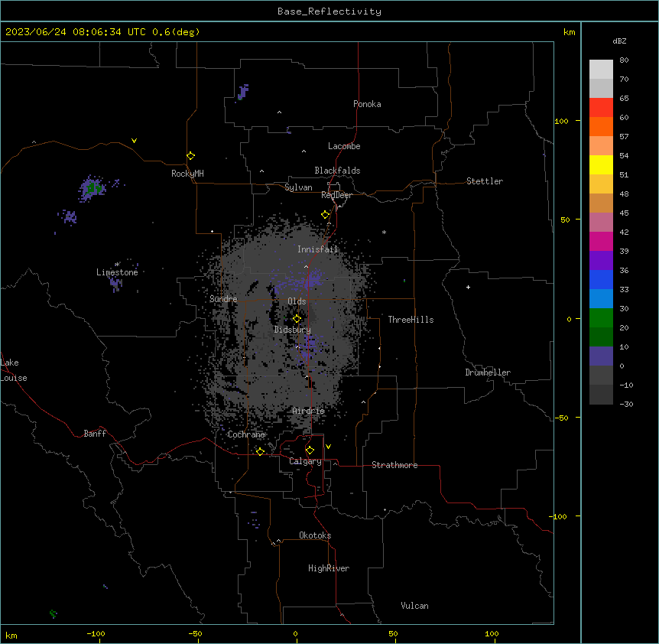Click the yellow diamond marker between Olds and Didsbury
The height and width of the screenshot is (644, 659).
point(297,319)
